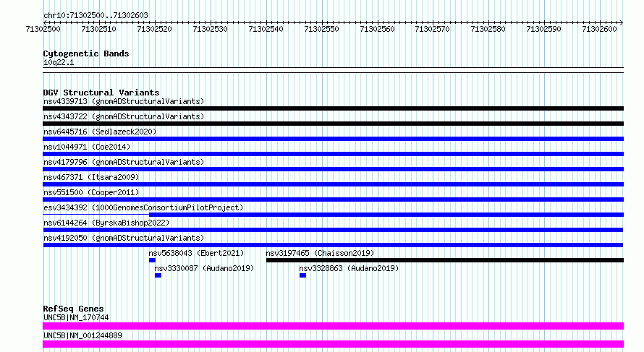This screenshot has height=352, width=644.
Task: Click the blue bar under nsv4179796
Action: [333, 169]
